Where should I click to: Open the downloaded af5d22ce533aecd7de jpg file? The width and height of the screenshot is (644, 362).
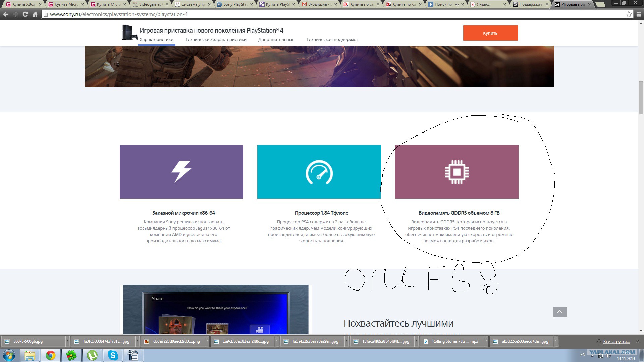pyautogui.click(x=522, y=341)
